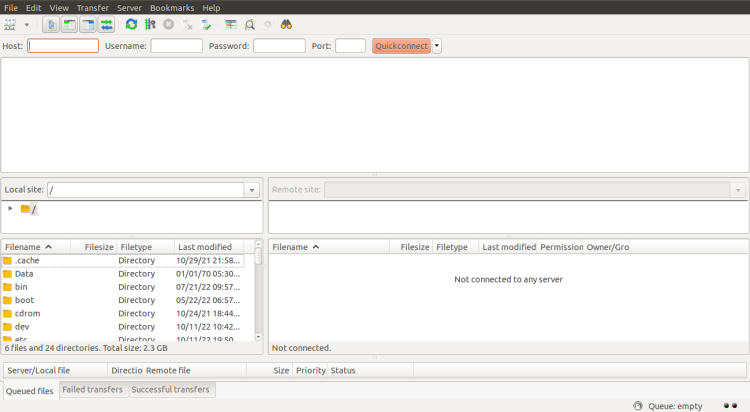Screen dimensions: 750x412
Task: Open the Quickconnect history dropdown
Action: pos(437,46)
